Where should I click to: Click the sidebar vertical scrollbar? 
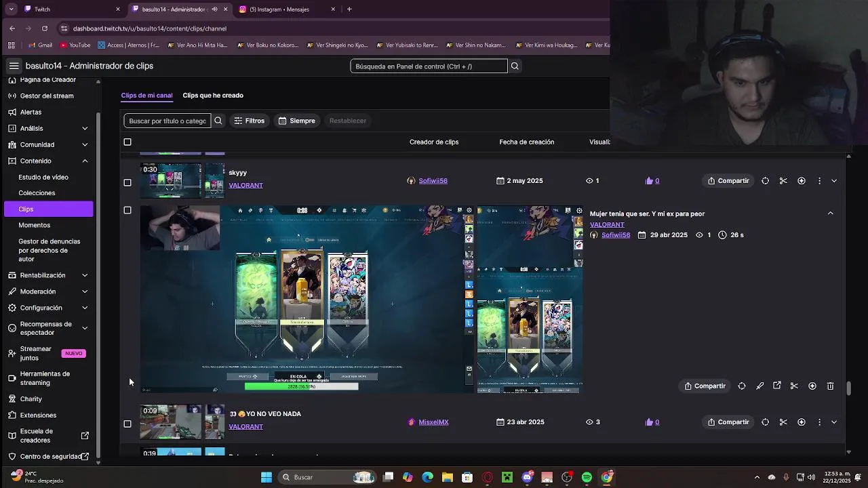pyautogui.click(x=98, y=285)
